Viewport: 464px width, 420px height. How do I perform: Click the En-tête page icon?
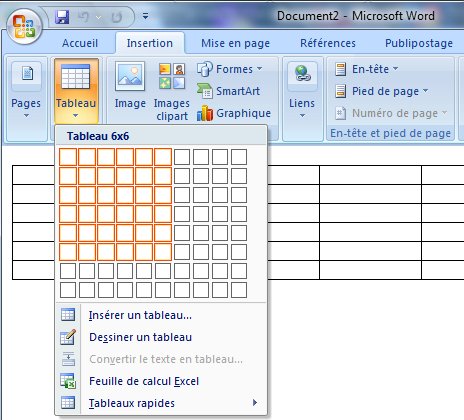coord(340,69)
